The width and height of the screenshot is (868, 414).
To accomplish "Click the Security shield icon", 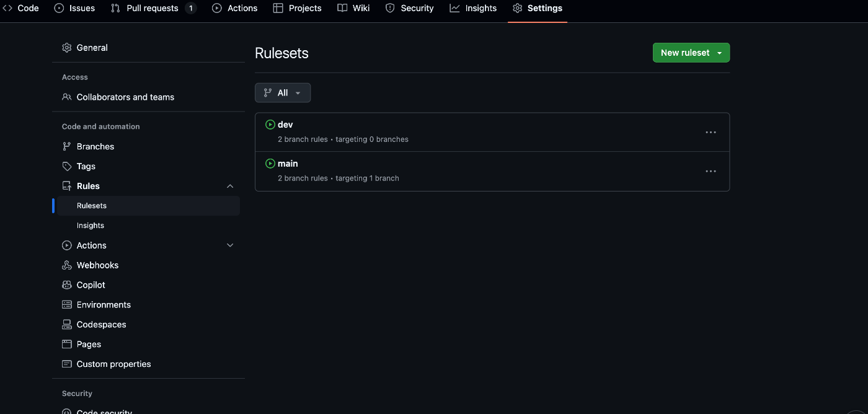I will 390,8.
